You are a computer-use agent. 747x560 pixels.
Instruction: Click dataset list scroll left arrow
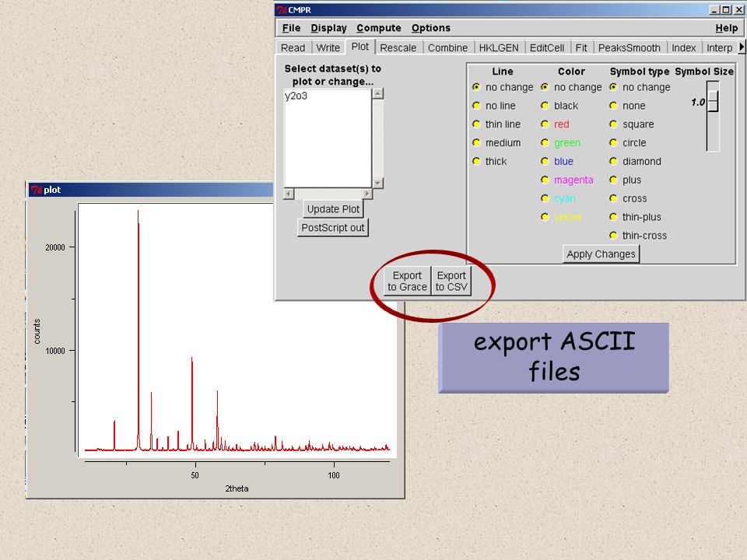(x=289, y=194)
